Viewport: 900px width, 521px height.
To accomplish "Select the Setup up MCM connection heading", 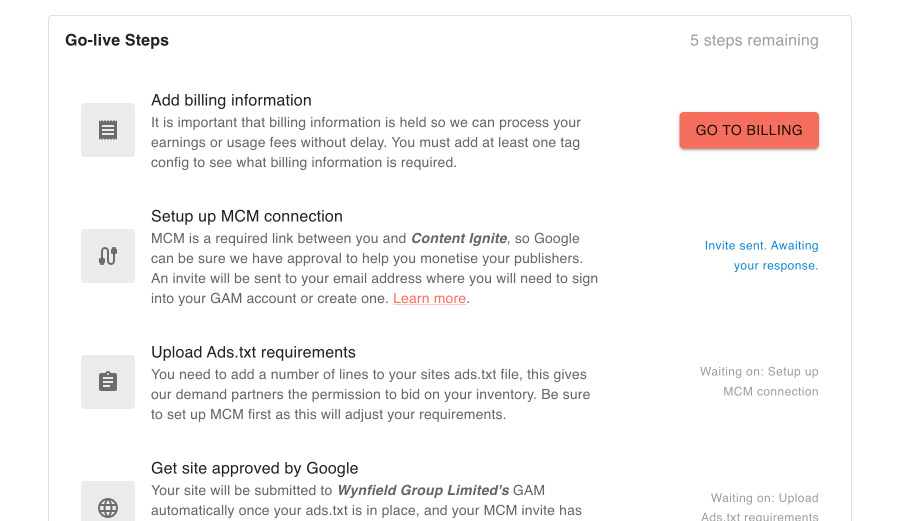I will click(247, 216).
